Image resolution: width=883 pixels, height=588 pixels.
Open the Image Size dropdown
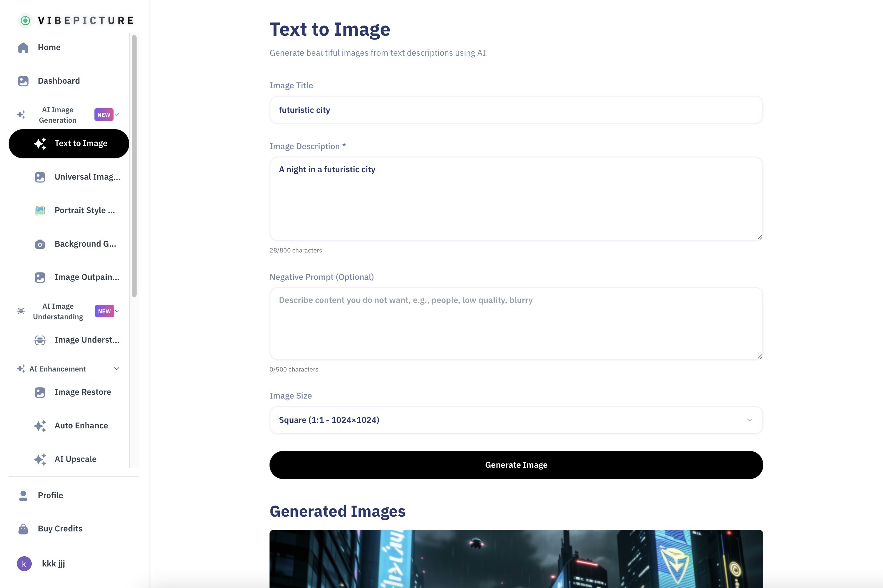(x=516, y=420)
